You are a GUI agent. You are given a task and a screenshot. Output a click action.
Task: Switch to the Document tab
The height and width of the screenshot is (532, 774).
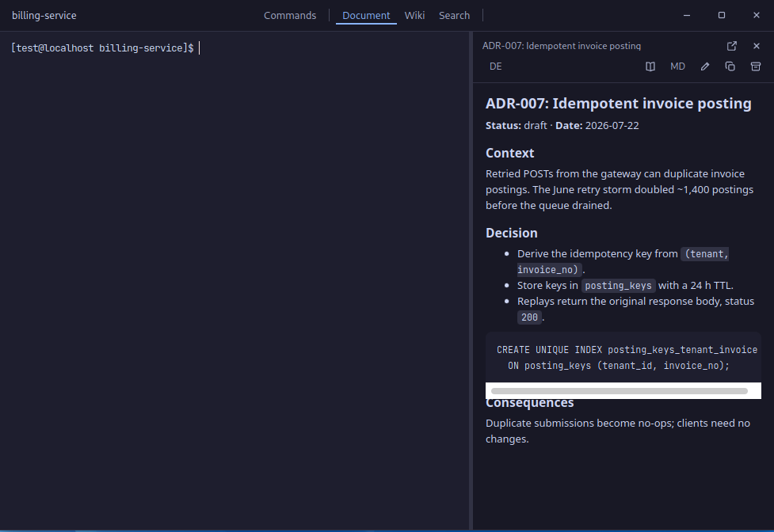(366, 15)
